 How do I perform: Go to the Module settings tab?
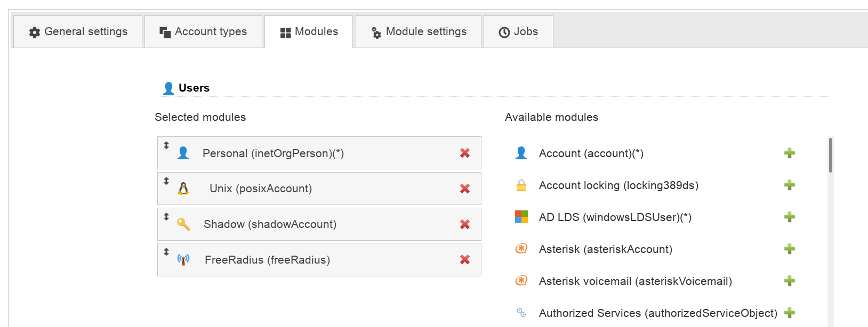pos(419,32)
